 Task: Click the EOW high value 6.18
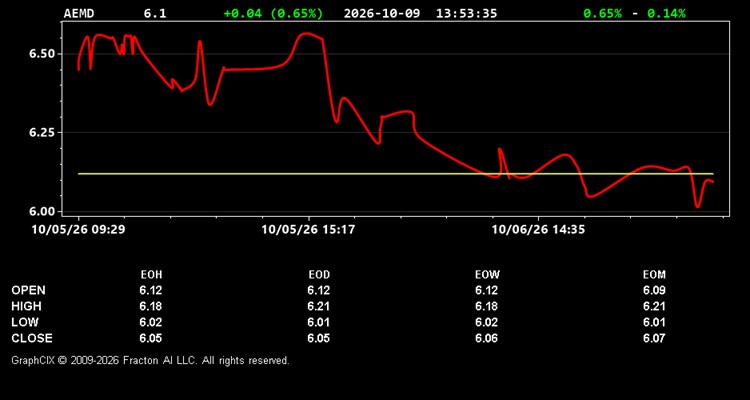pos(486,306)
